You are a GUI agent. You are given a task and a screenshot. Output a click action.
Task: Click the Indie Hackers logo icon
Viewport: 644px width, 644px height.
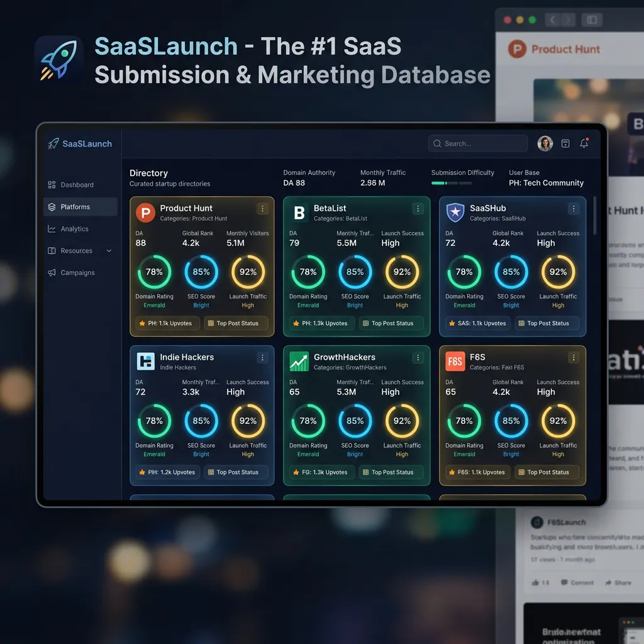click(x=145, y=362)
